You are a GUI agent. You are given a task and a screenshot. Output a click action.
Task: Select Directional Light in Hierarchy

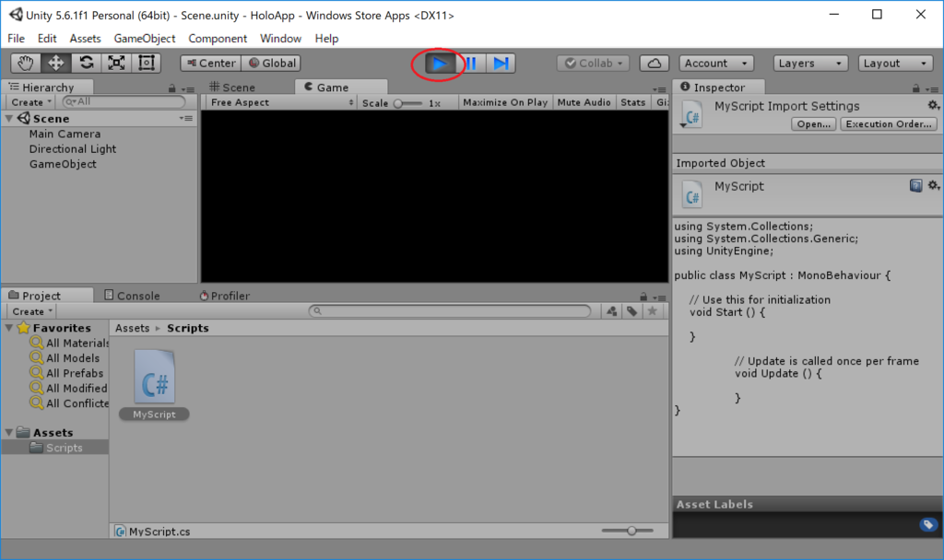(73, 149)
